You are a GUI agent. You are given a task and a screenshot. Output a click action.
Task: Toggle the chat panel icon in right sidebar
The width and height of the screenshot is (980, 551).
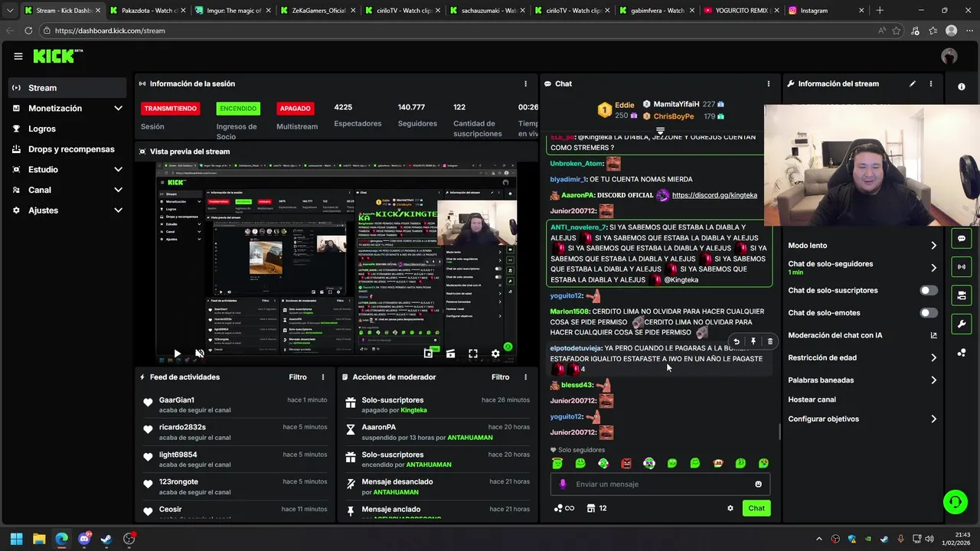coord(962,238)
